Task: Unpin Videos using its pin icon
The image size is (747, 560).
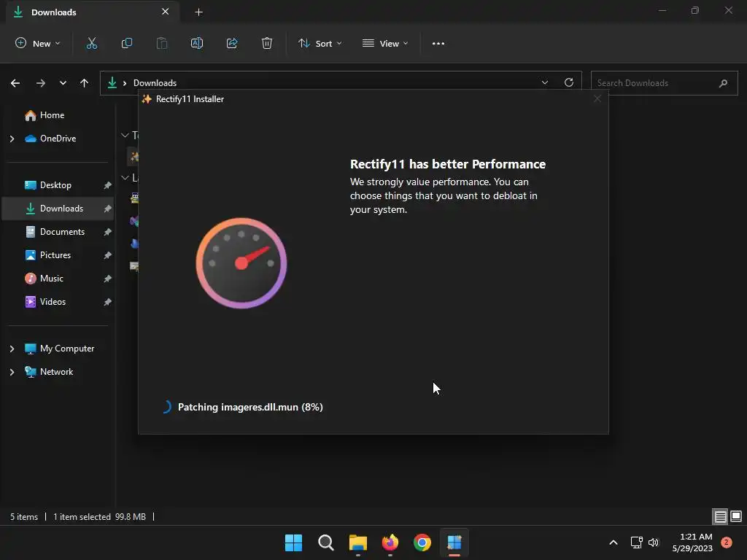Action: [108, 302]
